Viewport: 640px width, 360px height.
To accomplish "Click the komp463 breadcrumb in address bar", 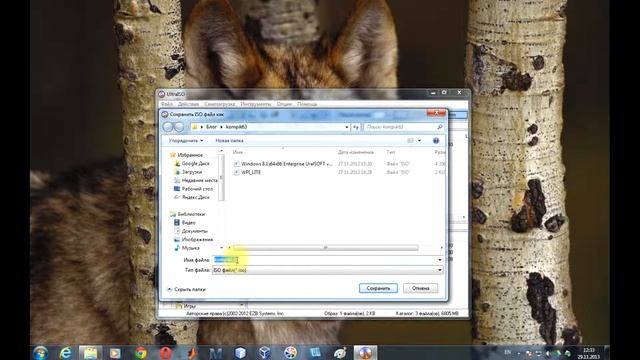I will (237, 127).
